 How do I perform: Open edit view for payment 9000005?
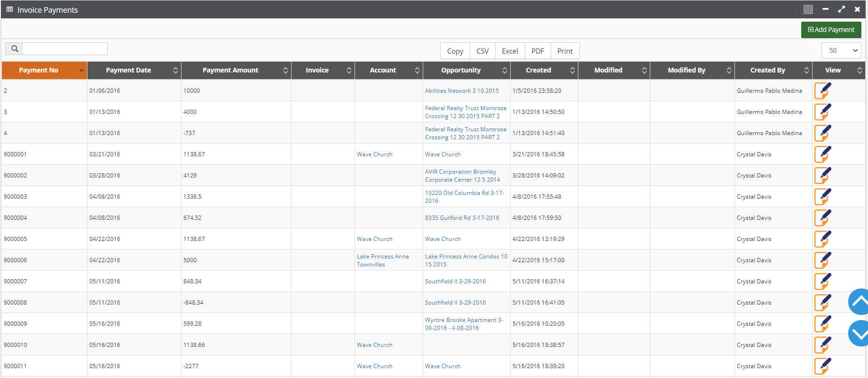click(x=823, y=239)
